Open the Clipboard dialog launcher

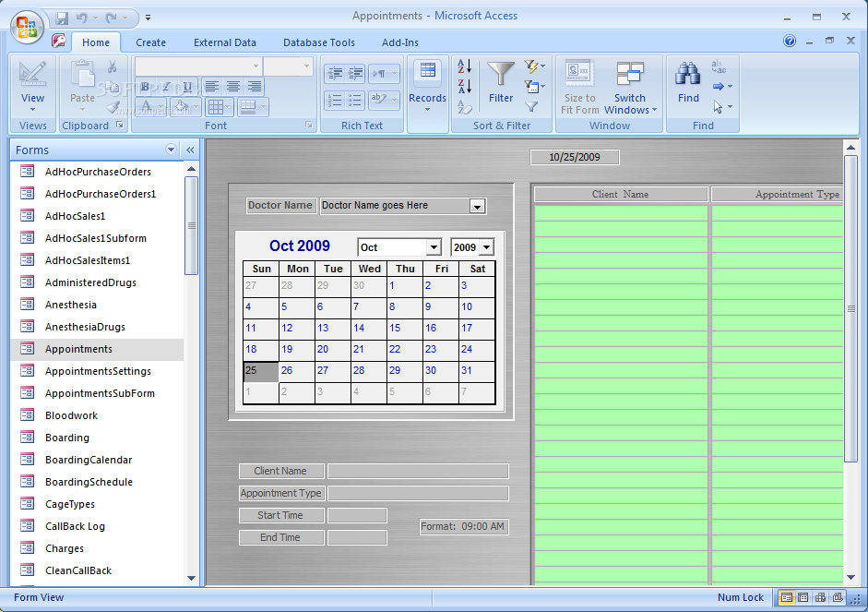120,126
